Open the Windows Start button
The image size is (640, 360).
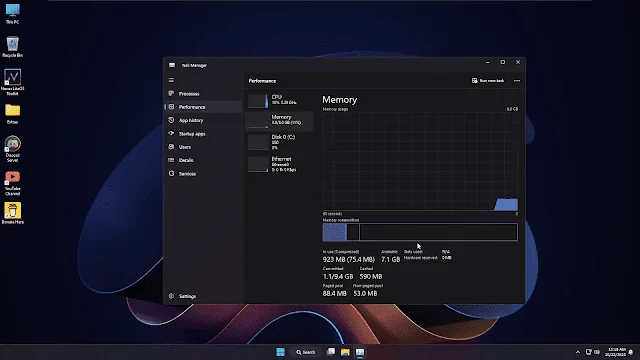(x=280, y=352)
